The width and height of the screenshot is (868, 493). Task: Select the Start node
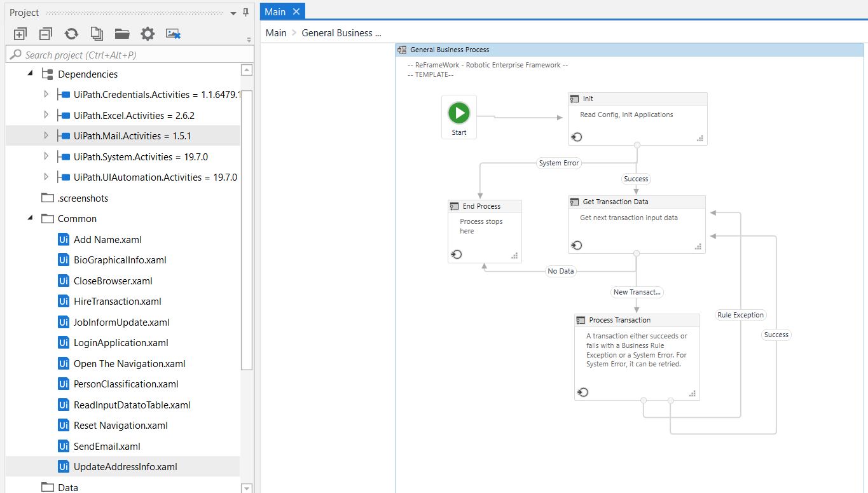459,117
